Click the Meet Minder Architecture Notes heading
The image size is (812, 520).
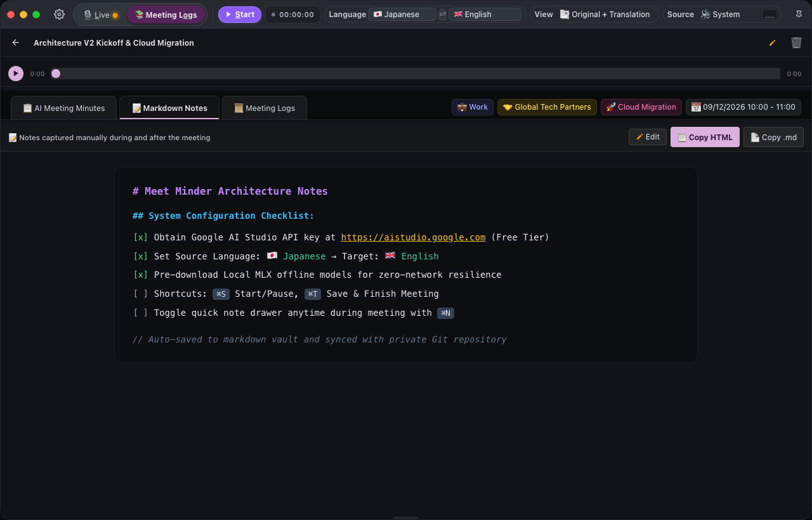[230, 191]
